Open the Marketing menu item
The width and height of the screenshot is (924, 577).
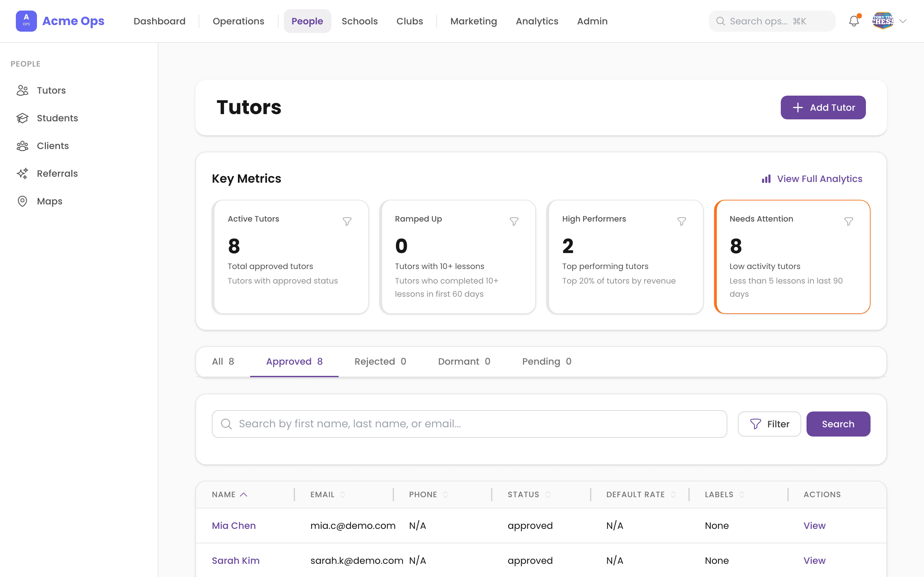[x=473, y=21]
